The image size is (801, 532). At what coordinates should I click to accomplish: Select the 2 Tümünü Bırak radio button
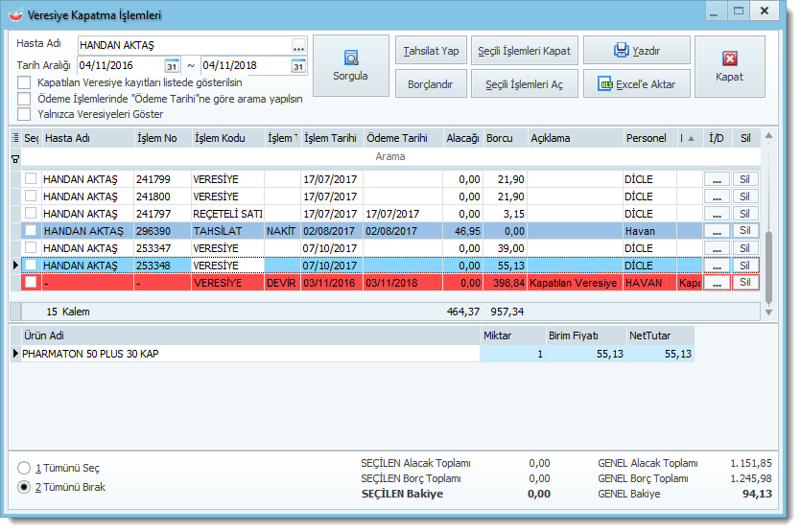pos(24,487)
